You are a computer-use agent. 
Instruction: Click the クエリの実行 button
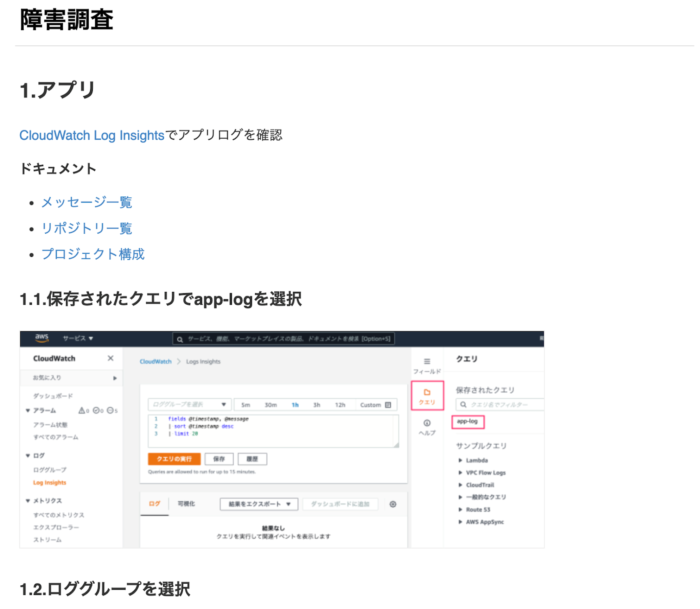click(x=174, y=459)
